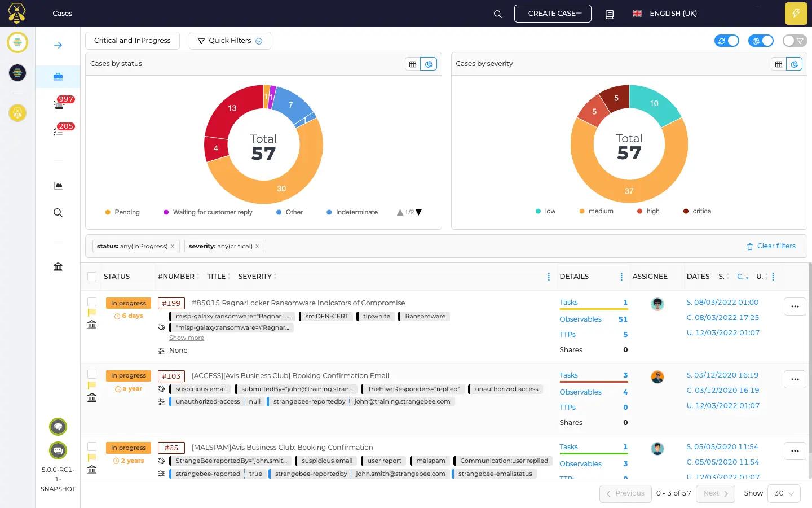The width and height of the screenshot is (812, 508).
Task: Check the select-all checkbox in table header
Action: 92,277
